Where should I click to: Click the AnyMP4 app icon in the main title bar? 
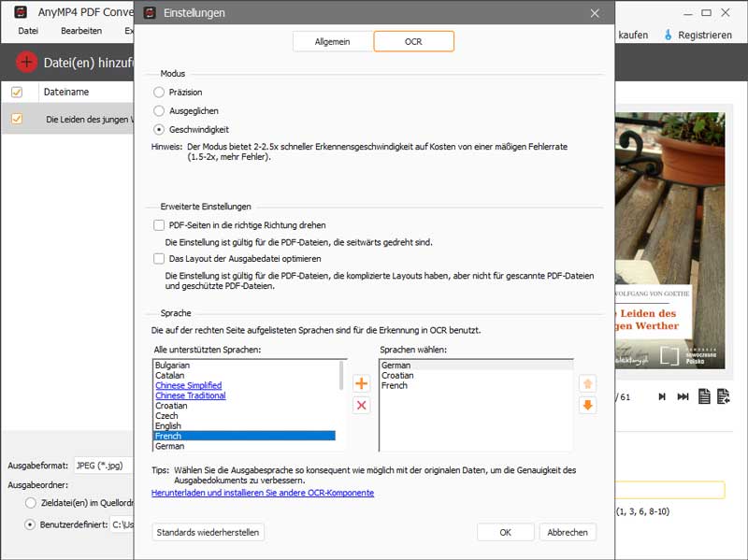click(x=21, y=12)
